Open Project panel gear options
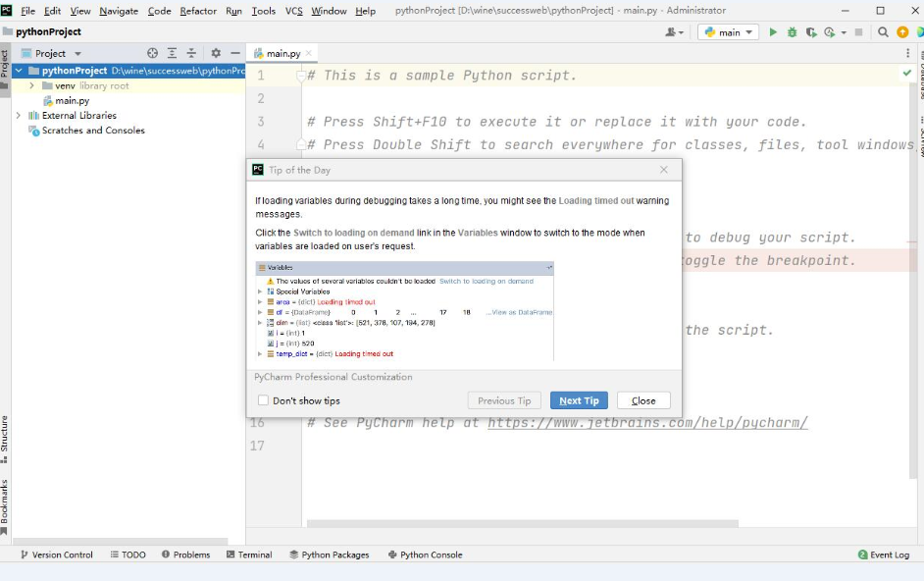Image resolution: width=924 pixels, height=581 pixels. (216, 53)
